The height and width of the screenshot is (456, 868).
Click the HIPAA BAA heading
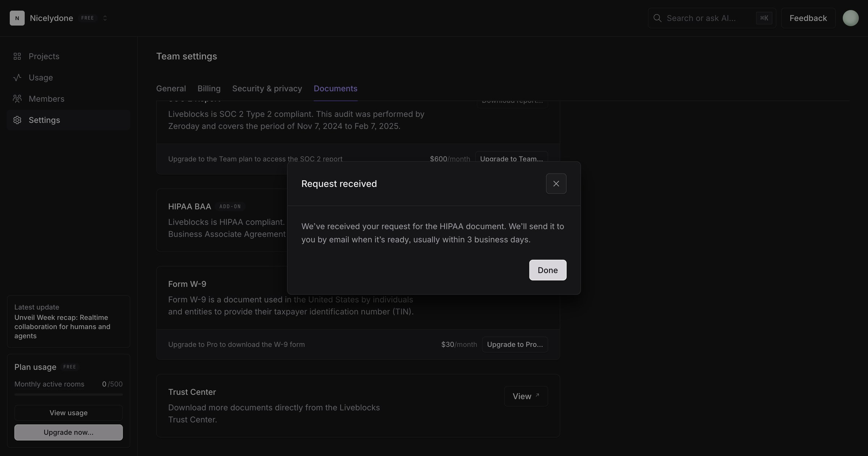pyautogui.click(x=190, y=207)
